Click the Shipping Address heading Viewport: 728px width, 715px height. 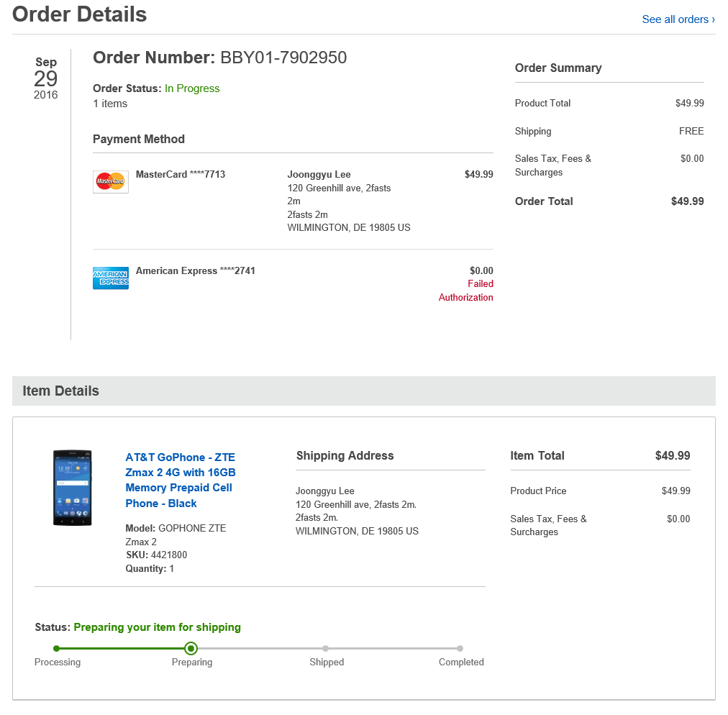point(345,455)
